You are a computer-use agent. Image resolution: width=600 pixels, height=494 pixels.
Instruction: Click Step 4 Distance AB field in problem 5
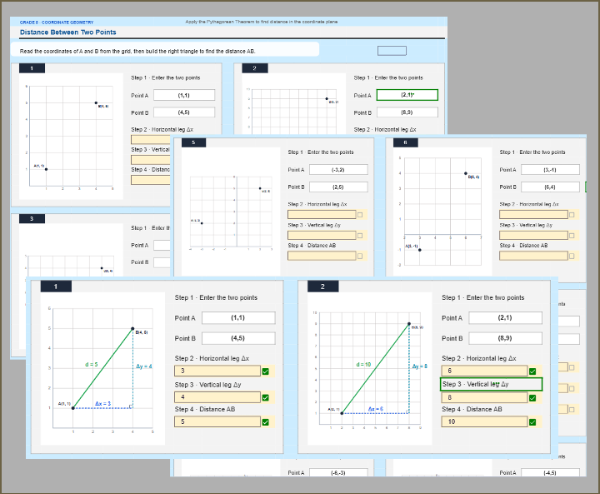[321, 256]
